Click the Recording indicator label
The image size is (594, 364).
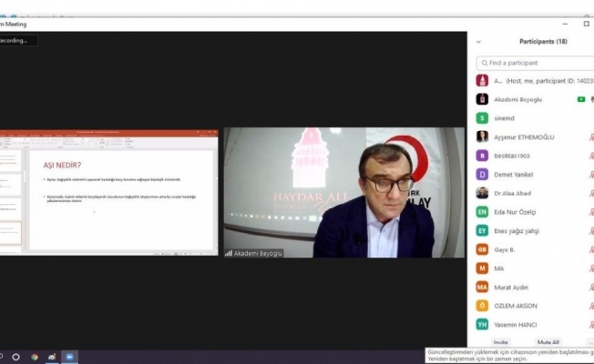pyautogui.click(x=18, y=41)
